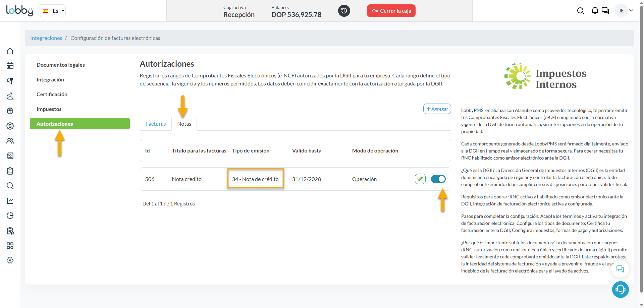
Task: Open the home icon in the sidebar
Action: coord(10,51)
